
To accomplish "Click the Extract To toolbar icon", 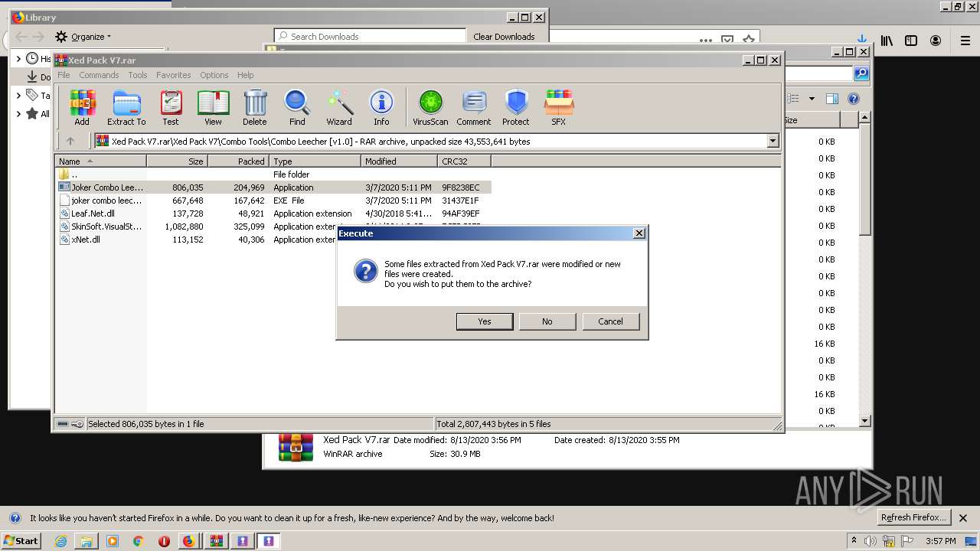I will tap(126, 108).
